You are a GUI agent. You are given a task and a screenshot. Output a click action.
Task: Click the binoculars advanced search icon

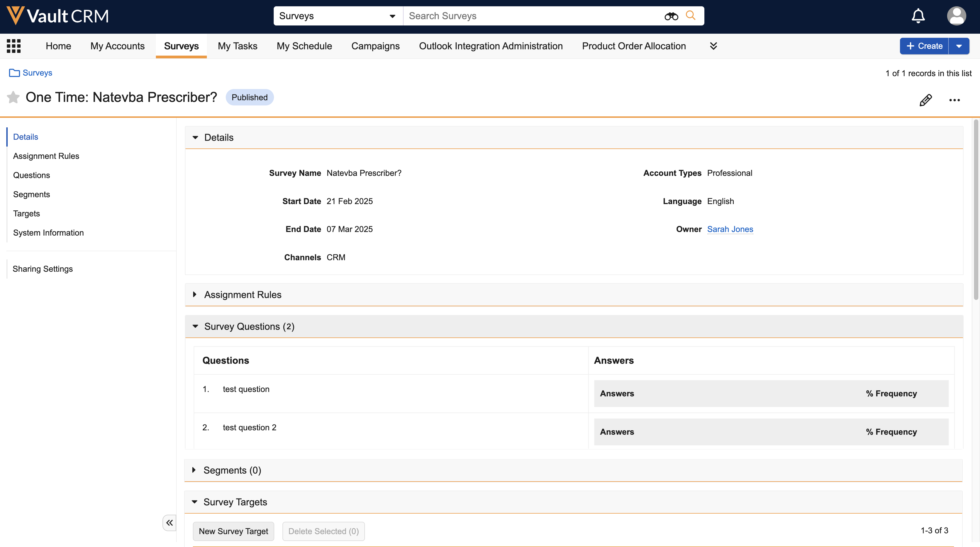click(671, 16)
